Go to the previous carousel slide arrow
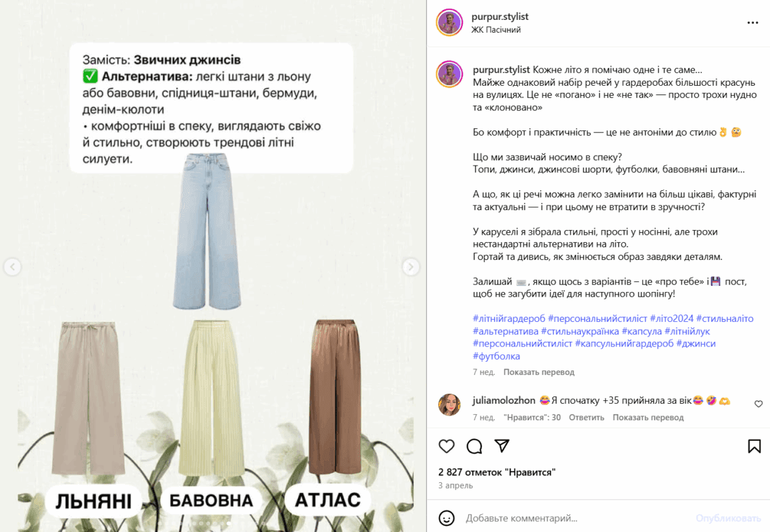 click(x=12, y=267)
